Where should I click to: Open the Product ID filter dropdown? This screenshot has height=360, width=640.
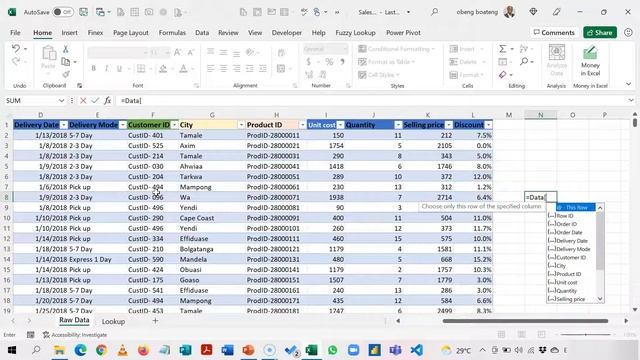(x=302, y=125)
